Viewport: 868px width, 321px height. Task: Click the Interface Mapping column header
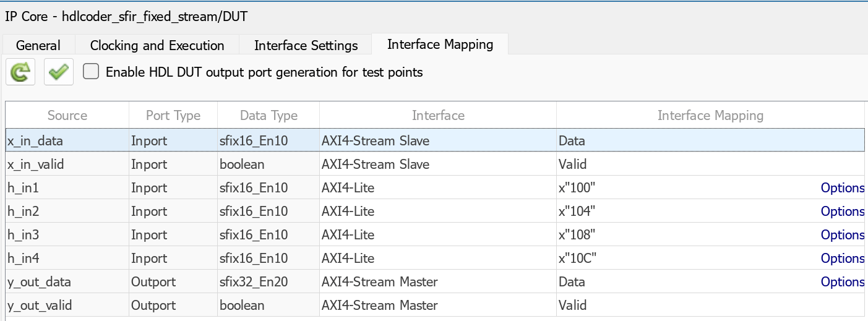[x=710, y=116]
